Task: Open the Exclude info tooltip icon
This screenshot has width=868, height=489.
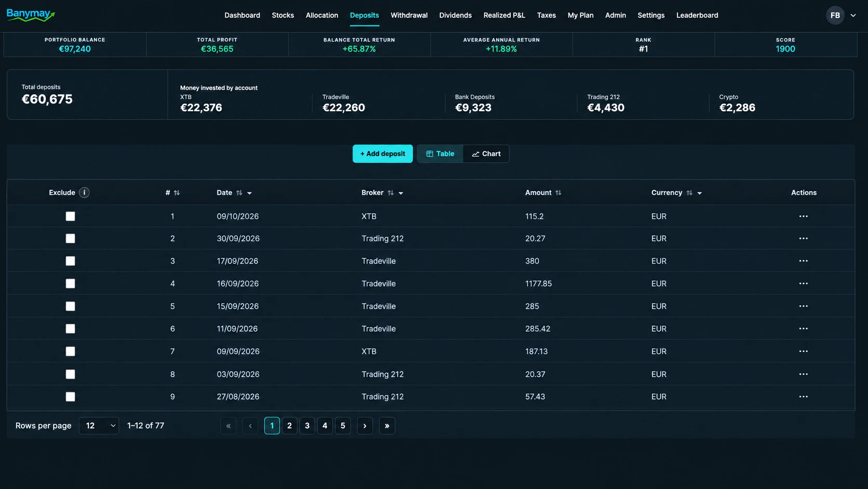Action: pos(84,193)
